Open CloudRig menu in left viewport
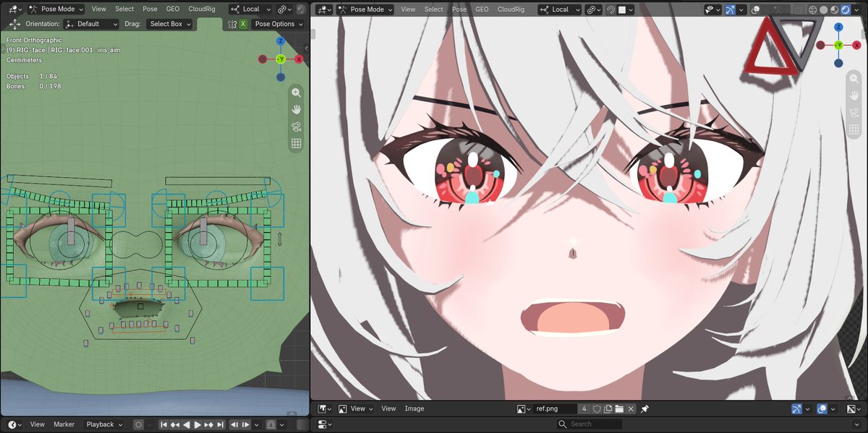The width and height of the screenshot is (868, 433). 202,9
